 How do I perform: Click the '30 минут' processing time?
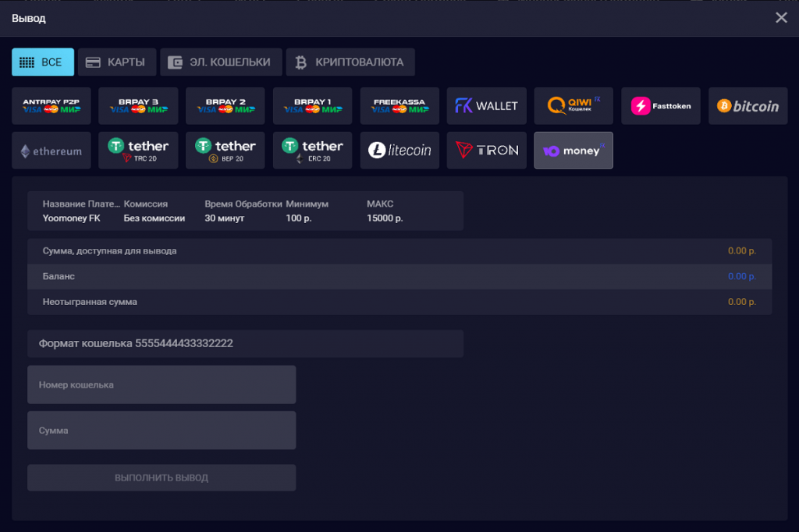click(x=224, y=218)
